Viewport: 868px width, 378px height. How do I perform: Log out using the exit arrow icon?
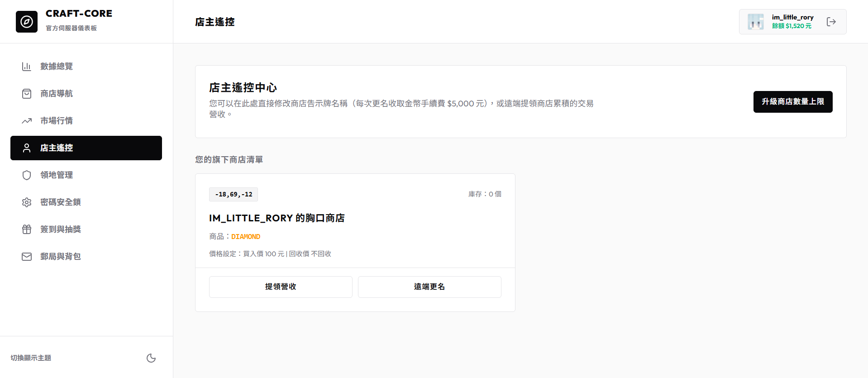[831, 22]
